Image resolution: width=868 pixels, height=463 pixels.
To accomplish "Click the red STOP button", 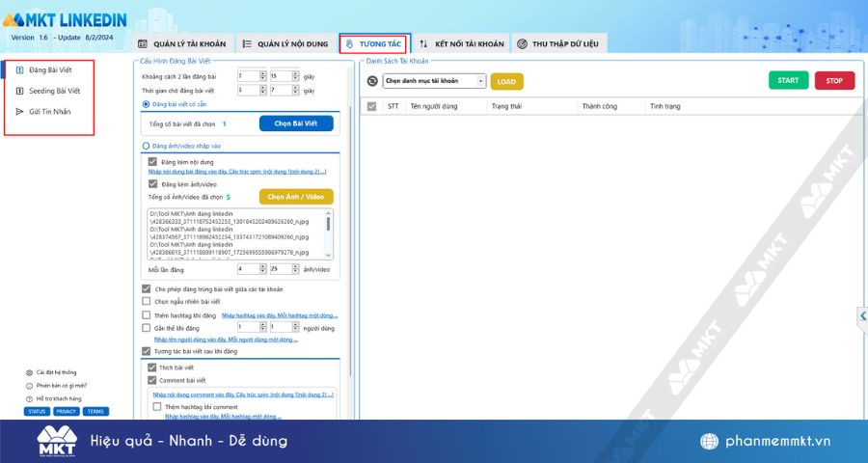I will (835, 80).
